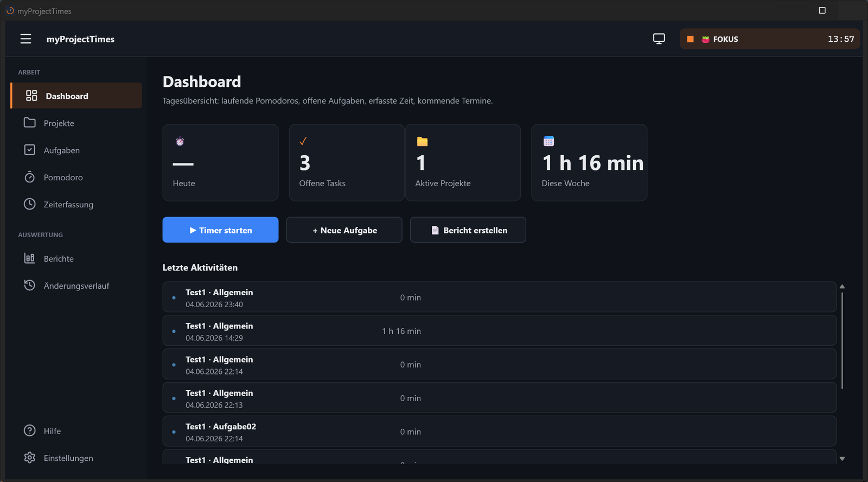
Task: Click the 1 h 16 min duration in activity list
Action: pyautogui.click(x=401, y=331)
